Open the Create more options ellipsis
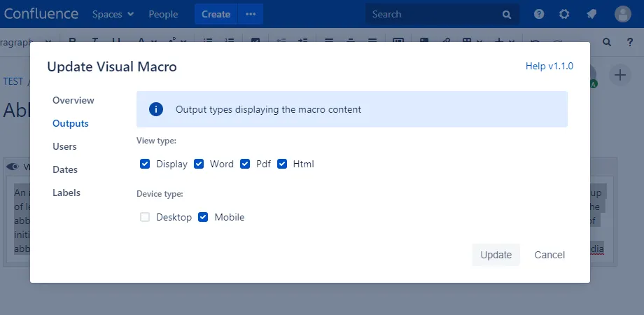 251,14
